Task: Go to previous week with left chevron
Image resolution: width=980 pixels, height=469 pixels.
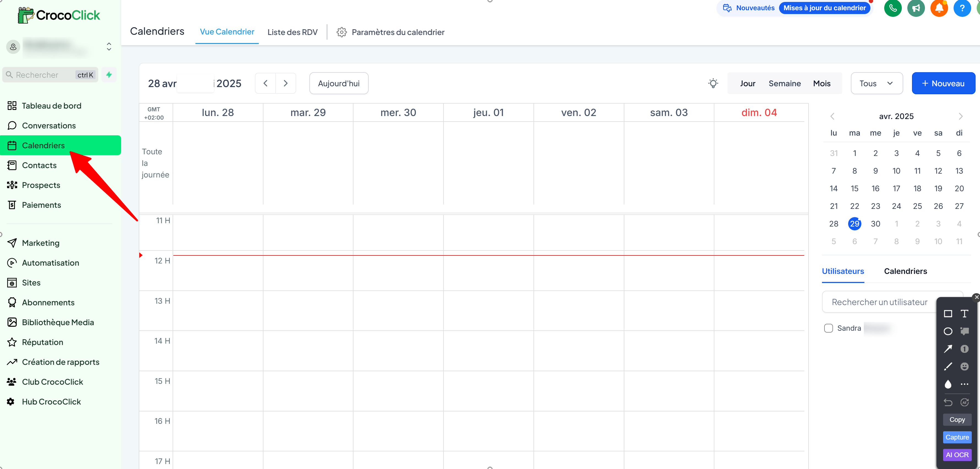Action: click(266, 83)
